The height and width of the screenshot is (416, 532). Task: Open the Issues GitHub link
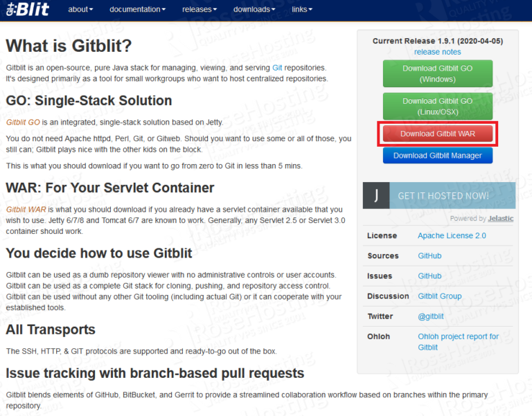coord(429,276)
